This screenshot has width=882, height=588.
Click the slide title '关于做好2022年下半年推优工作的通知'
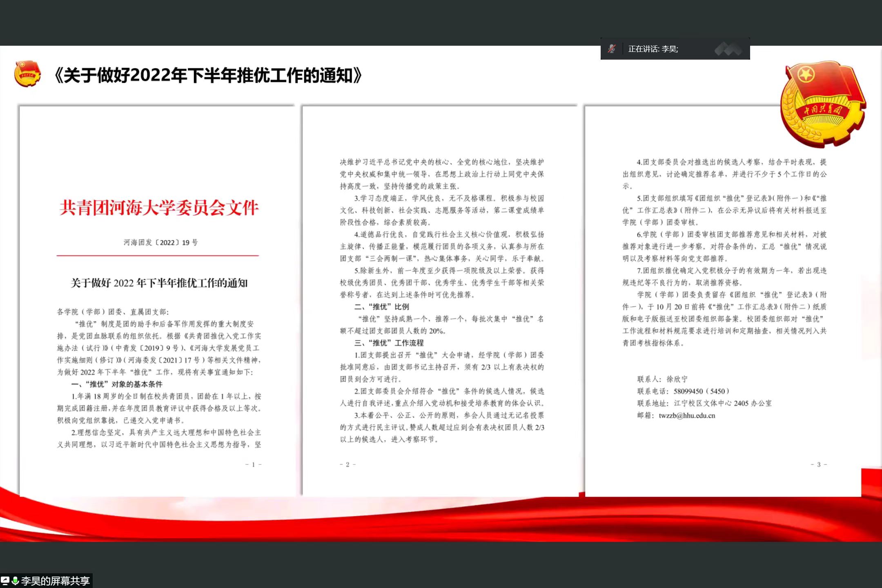208,76
